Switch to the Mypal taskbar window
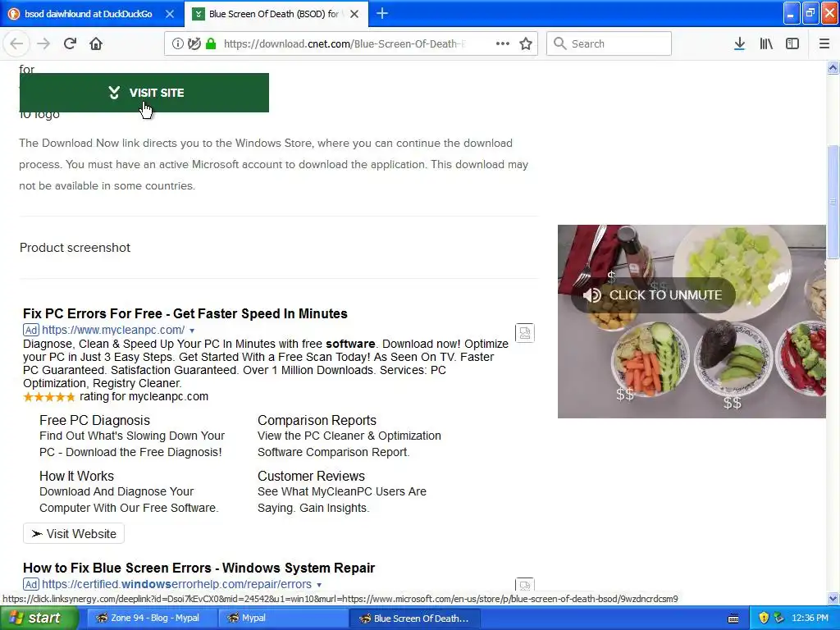The width and height of the screenshot is (840, 630). point(283,619)
